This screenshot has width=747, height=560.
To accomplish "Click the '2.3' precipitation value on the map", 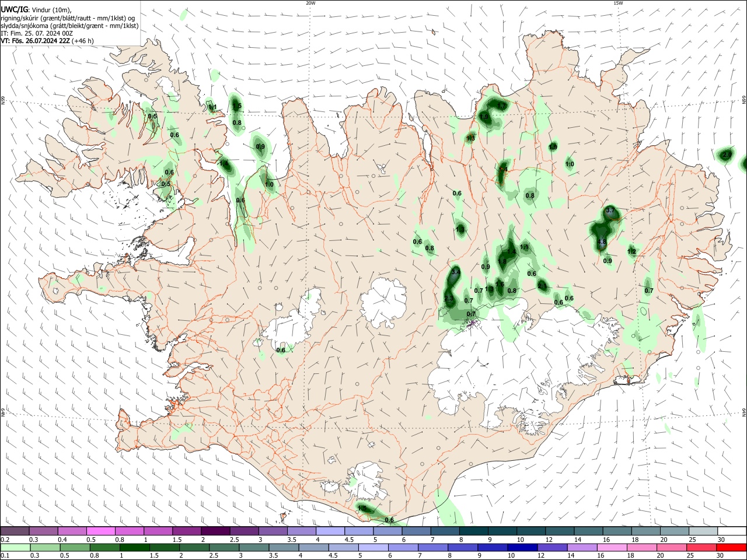I will [449, 299].
